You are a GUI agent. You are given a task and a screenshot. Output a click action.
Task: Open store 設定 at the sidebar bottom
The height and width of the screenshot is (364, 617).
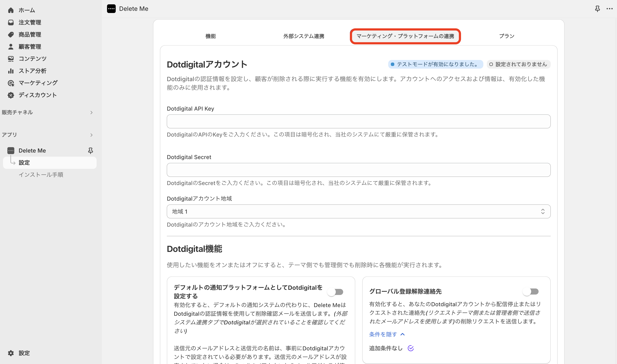click(x=24, y=353)
